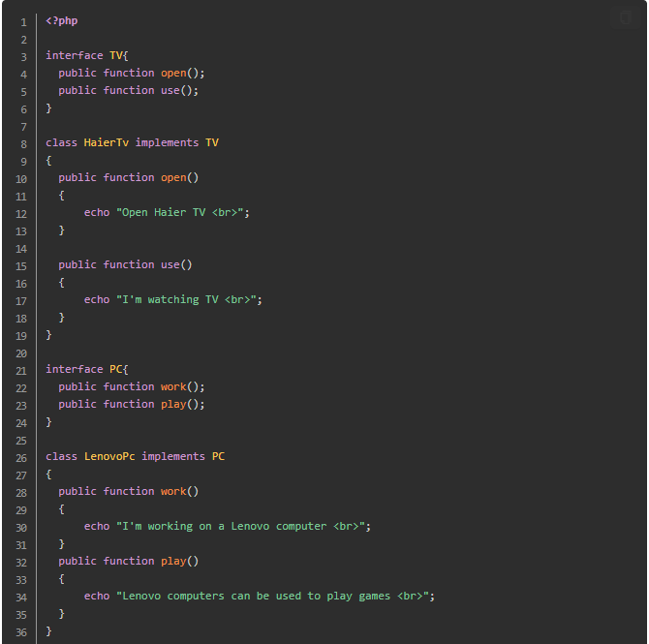Click 'class HaierTv implements TV' line
Screen dimensions: 649x644
pyautogui.click(x=132, y=142)
